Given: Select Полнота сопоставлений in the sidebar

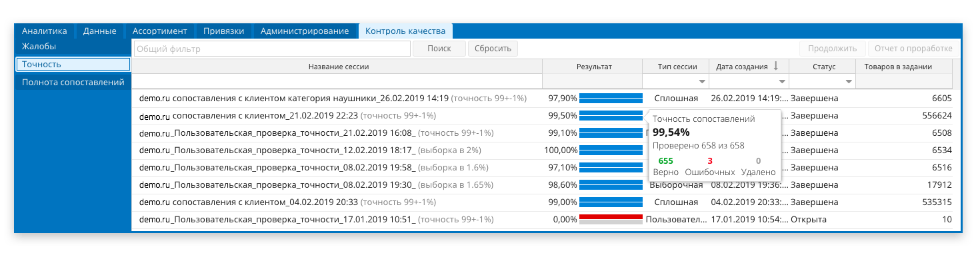Looking at the screenshot, I should (73, 83).
